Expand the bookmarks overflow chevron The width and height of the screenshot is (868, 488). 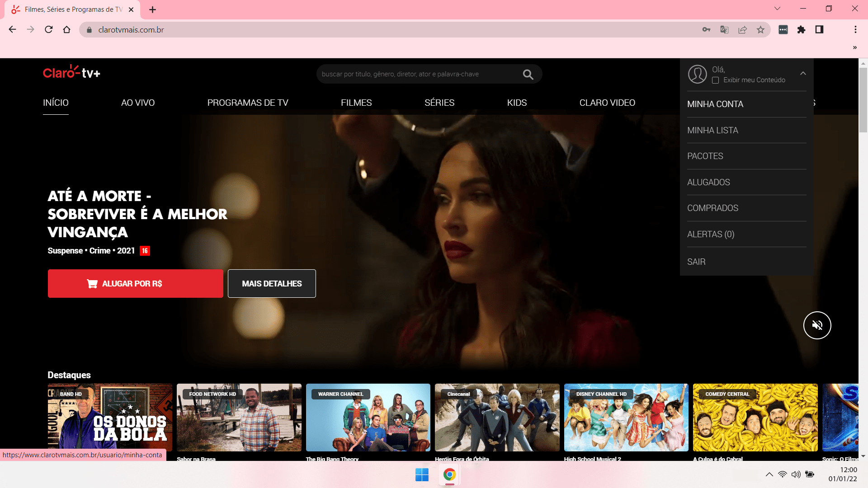click(x=854, y=47)
